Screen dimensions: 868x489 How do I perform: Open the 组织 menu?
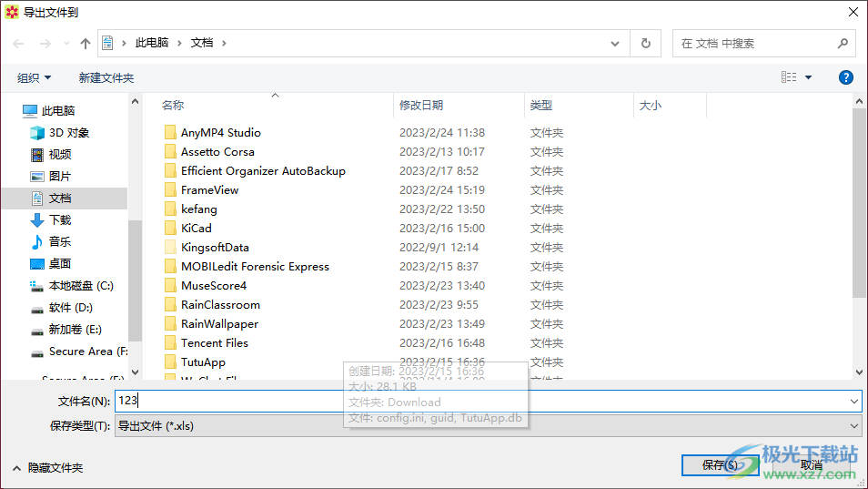coord(34,78)
